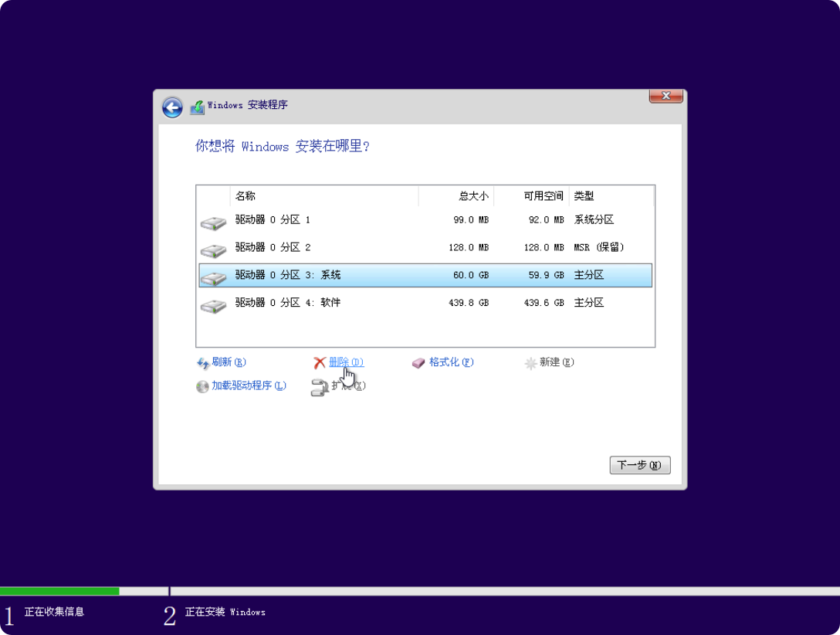
Task: Click the extend (扩展) partition icon
Action: [x=319, y=388]
